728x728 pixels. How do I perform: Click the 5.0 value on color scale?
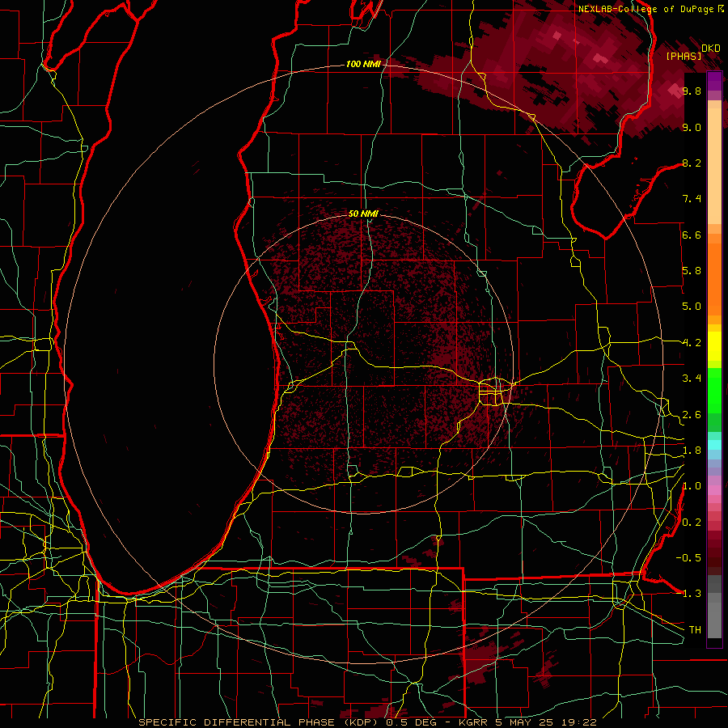(692, 307)
